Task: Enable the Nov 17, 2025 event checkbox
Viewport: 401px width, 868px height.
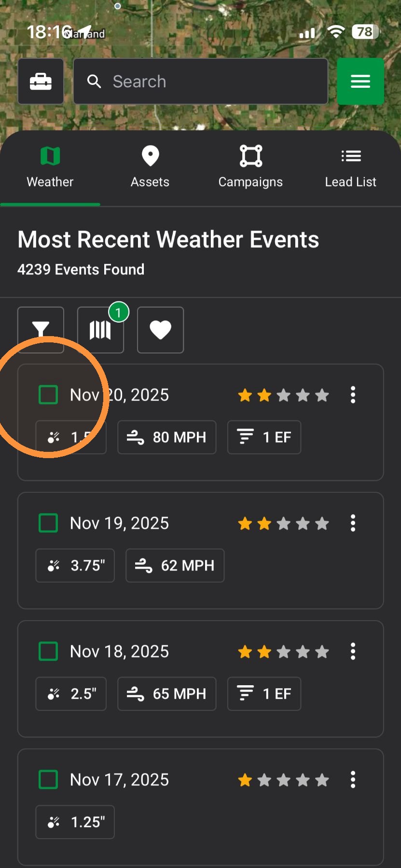Action: [x=48, y=779]
